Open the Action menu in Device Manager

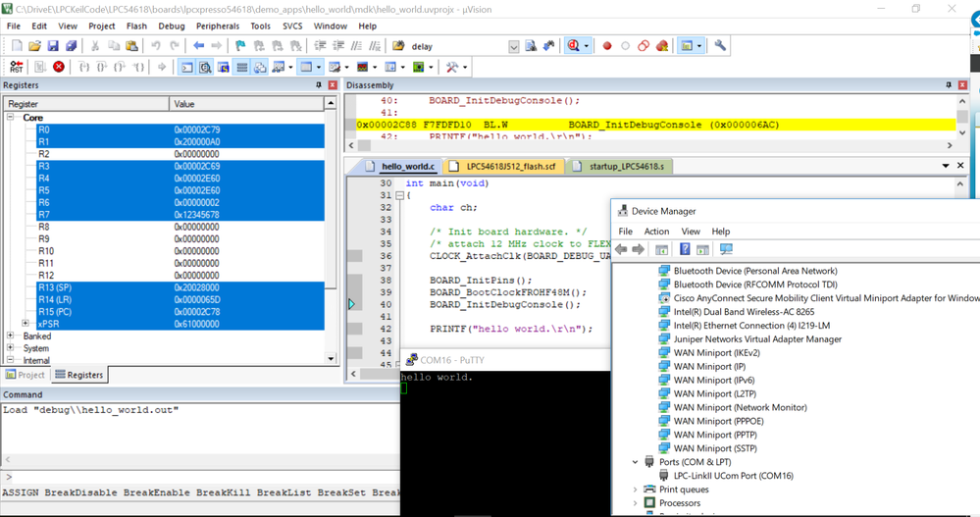pos(656,232)
